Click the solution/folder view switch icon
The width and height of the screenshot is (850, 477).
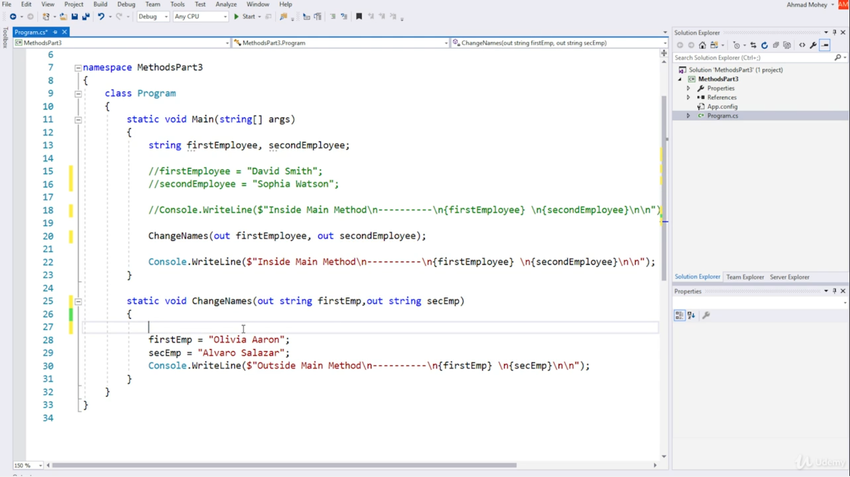coord(714,46)
